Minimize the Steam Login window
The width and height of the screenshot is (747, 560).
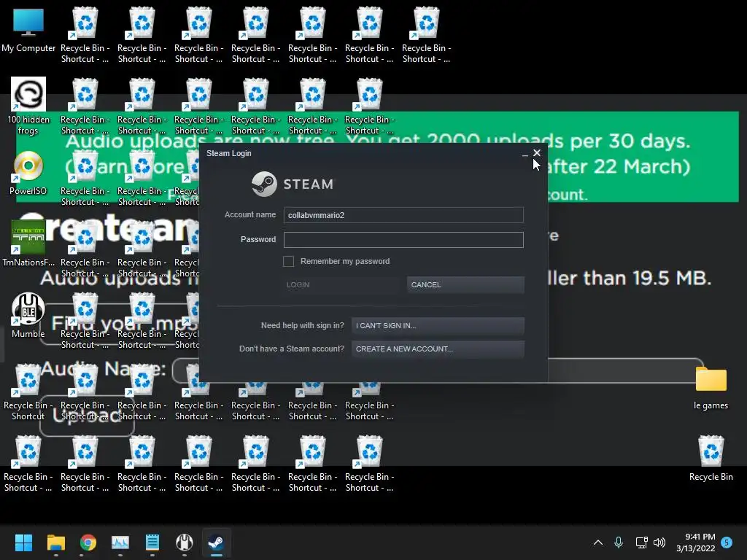(x=525, y=154)
